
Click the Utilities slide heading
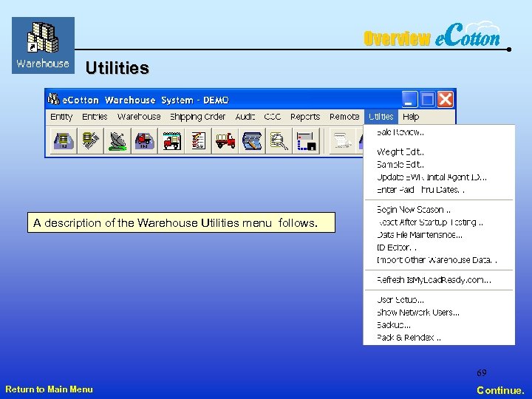point(117,67)
